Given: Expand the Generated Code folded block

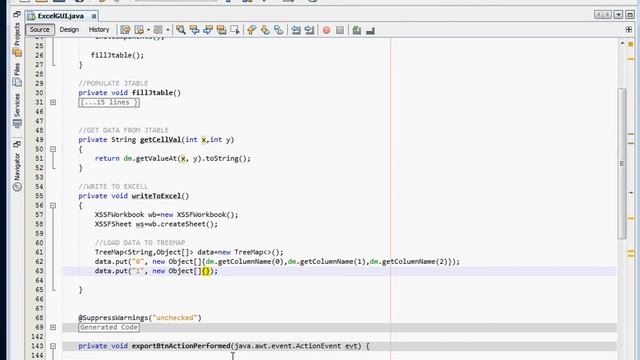Looking at the screenshot, I should click(x=109, y=327).
